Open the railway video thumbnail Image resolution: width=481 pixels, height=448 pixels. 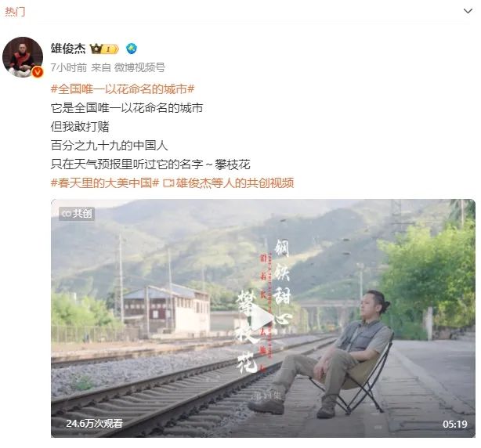pos(263,318)
